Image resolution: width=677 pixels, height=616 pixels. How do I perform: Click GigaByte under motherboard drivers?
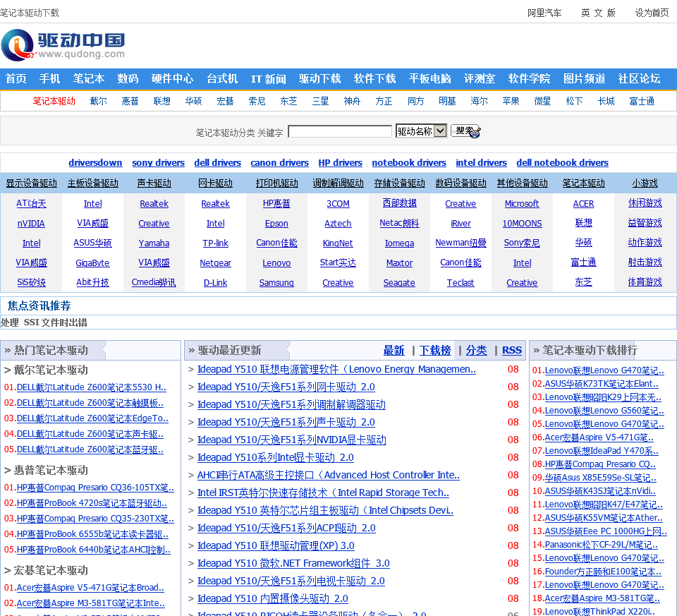tap(92, 263)
